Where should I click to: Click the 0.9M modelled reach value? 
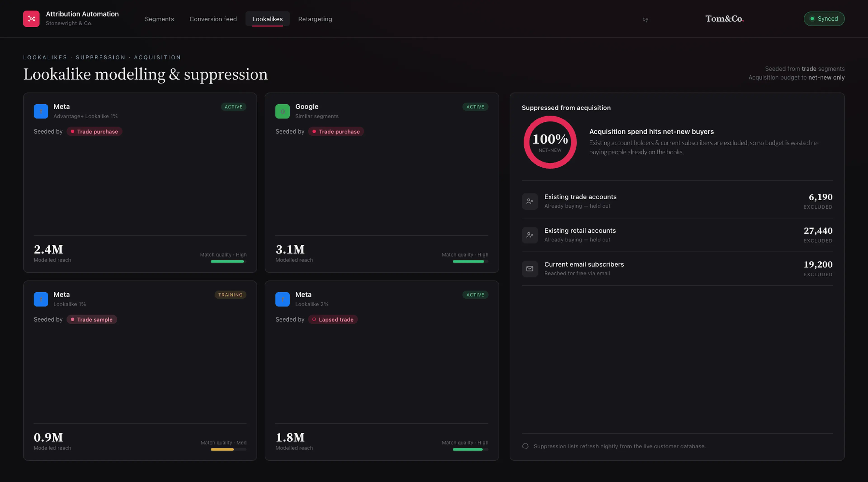coord(48,437)
